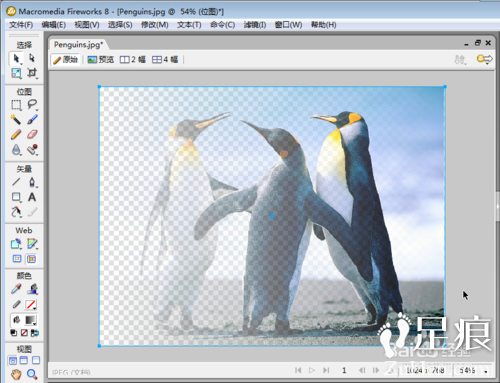Switch to the 预览 preview view
This screenshot has height=383, width=500.
(x=101, y=60)
